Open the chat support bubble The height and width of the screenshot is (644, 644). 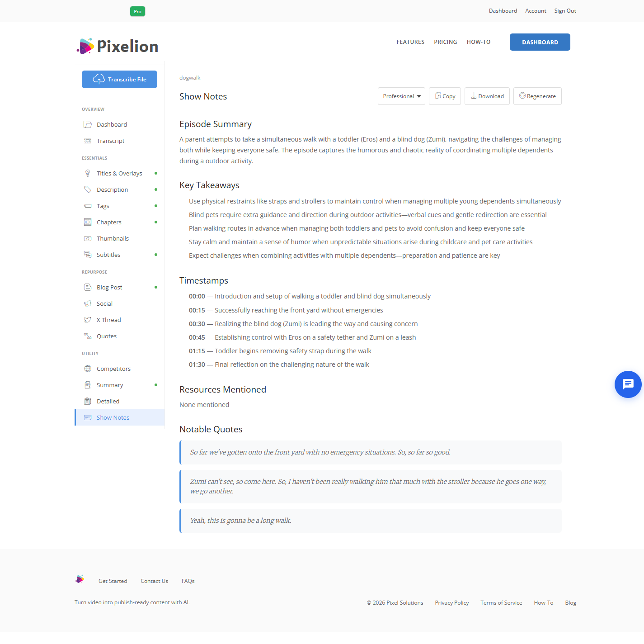click(x=628, y=384)
